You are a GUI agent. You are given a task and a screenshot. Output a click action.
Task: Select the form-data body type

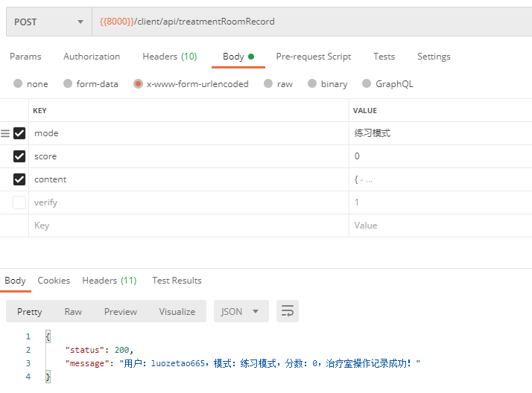(69, 84)
